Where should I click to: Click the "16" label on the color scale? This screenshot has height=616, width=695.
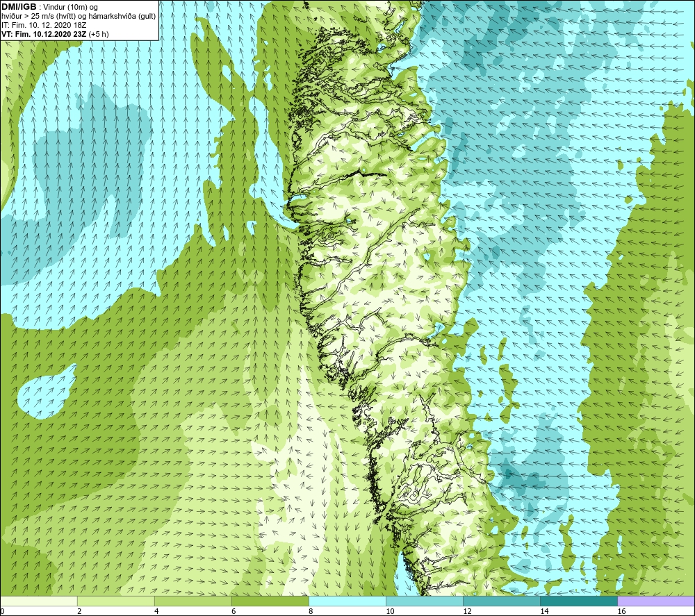pos(621,611)
